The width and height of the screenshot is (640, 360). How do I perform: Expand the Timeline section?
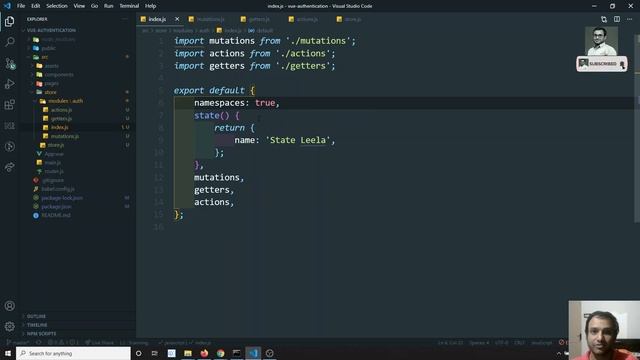(37, 325)
